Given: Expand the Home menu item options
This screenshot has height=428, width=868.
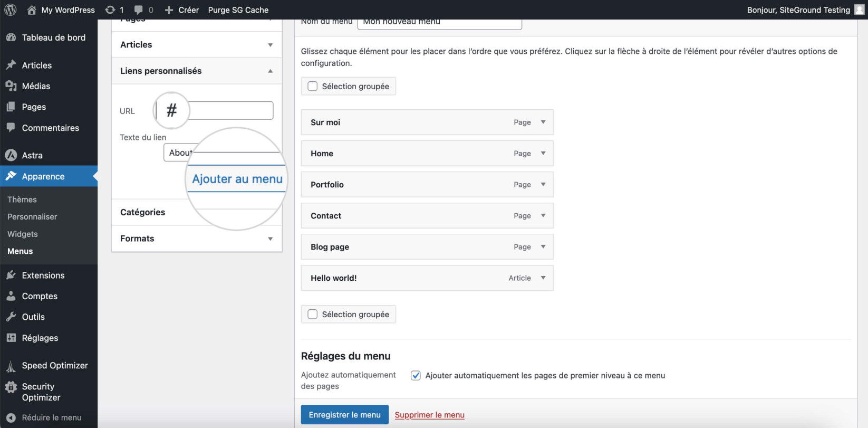Looking at the screenshot, I should click(543, 153).
